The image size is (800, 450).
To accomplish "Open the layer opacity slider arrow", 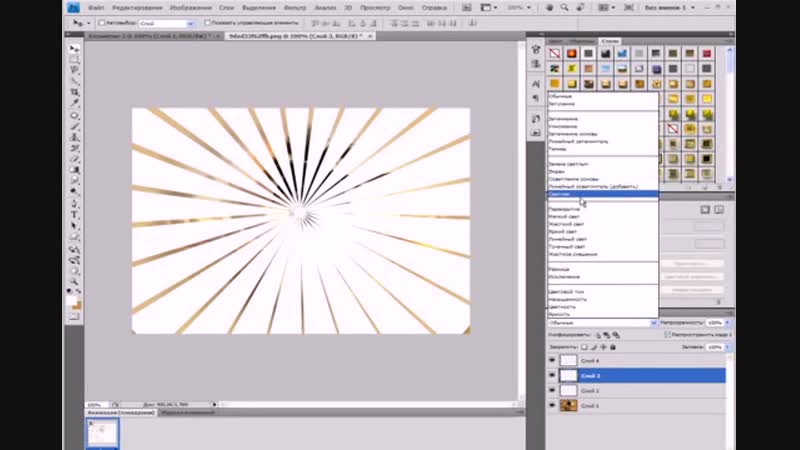I will pos(728,323).
